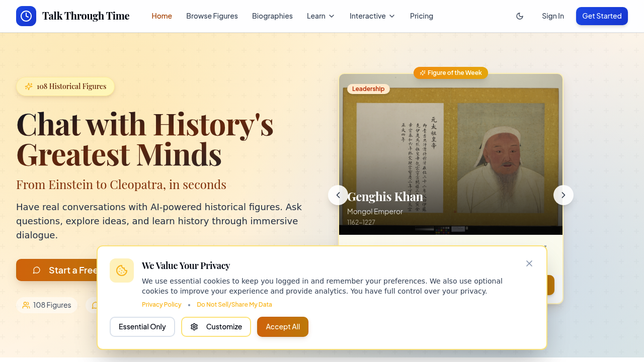
Task: Open the Browse Figures page
Action: 212,16
